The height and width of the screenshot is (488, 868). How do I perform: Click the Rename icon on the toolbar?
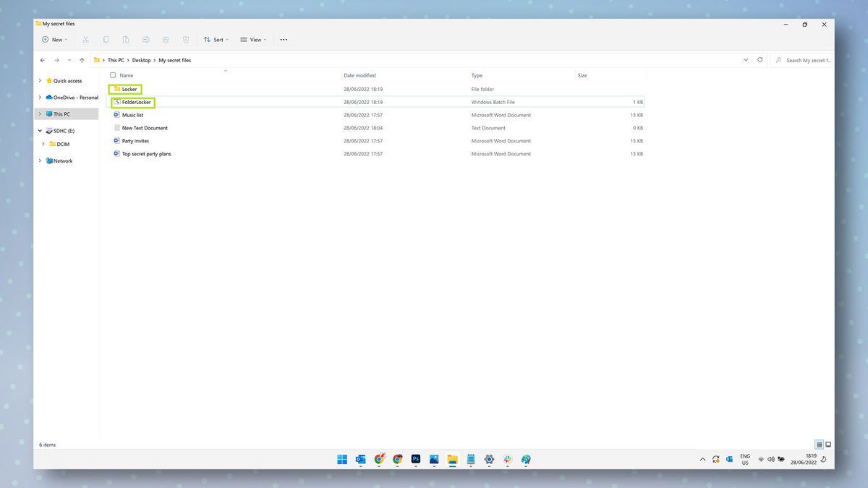tap(145, 39)
